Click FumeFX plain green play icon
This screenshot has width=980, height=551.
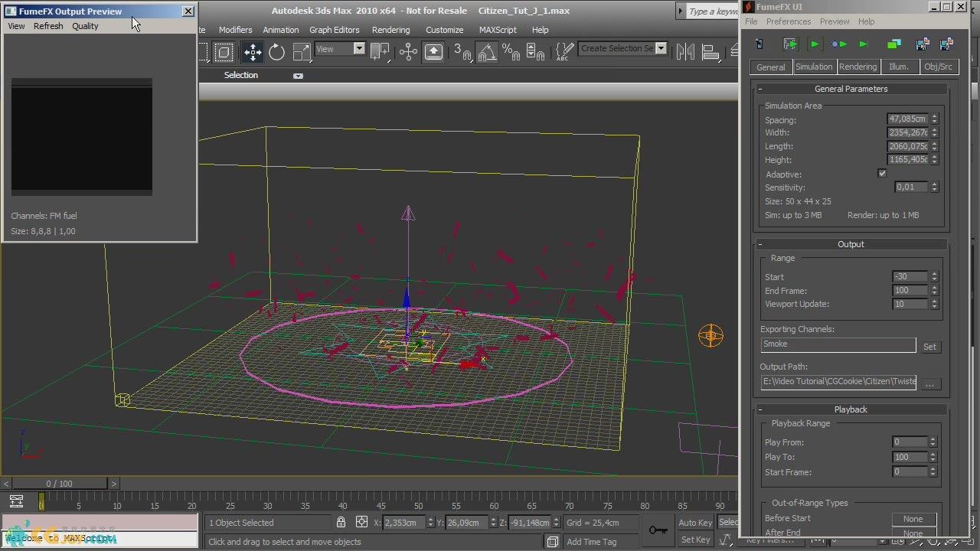[864, 44]
